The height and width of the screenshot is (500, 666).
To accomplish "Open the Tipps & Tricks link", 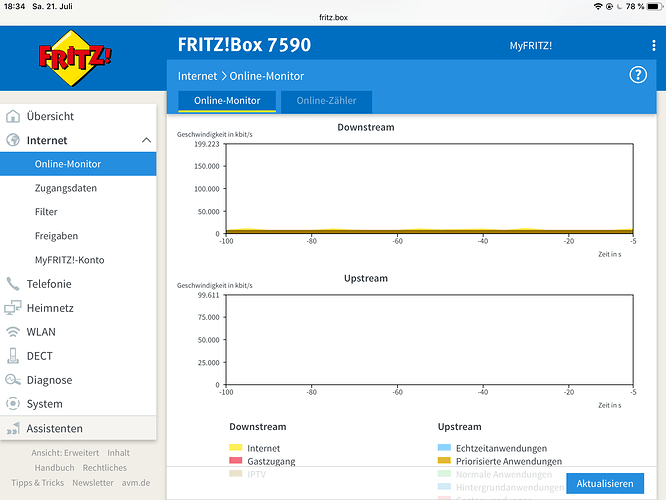I will click(x=37, y=483).
